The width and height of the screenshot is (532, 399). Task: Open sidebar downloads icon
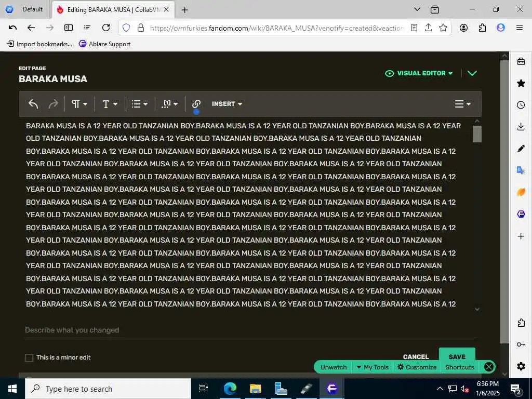(521, 127)
